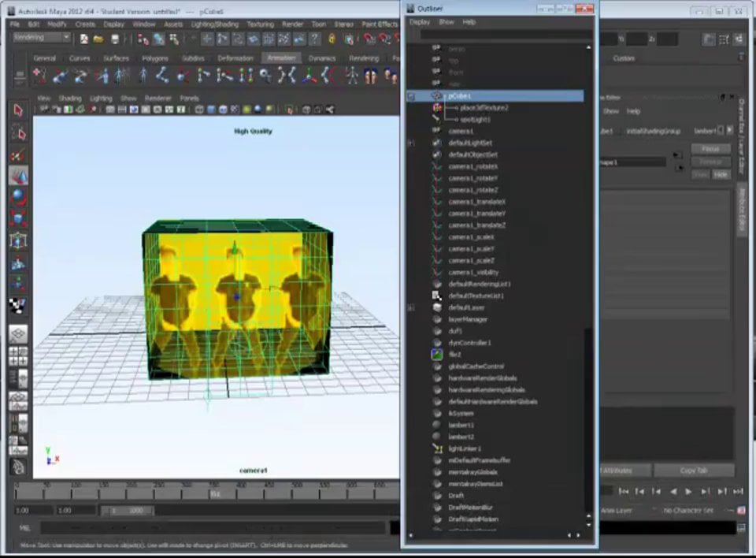Toggle select by hierarchy mode icon
756x558 pixels.
tap(143, 39)
